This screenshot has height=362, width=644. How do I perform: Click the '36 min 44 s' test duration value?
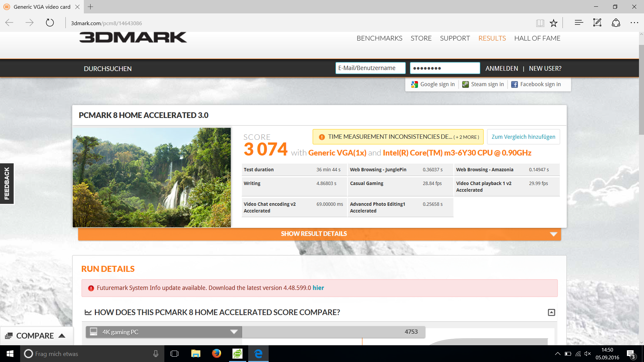pyautogui.click(x=328, y=170)
